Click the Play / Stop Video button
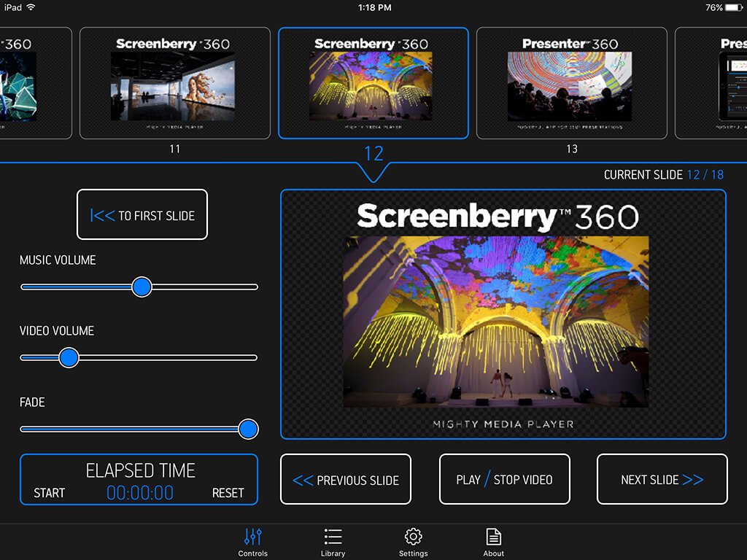 [505, 479]
